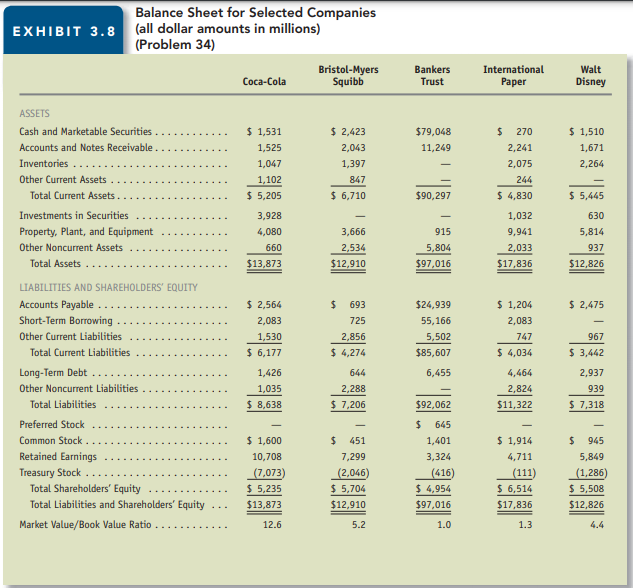Click 'Total Current Liabilities' row label
Image resolution: width=633 pixels, height=588 pixels.
coord(80,353)
